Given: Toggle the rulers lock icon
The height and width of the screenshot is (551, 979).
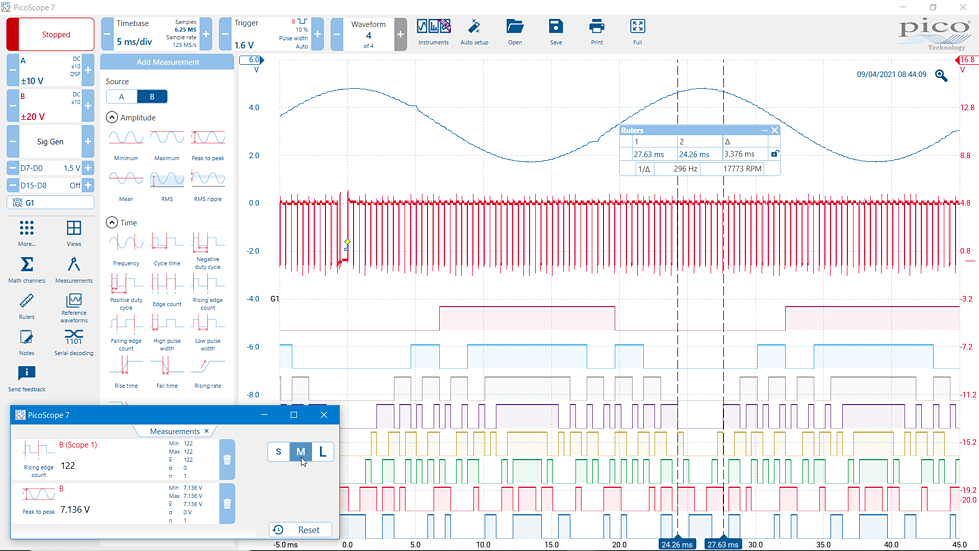Looking at the screenshot, I should pyautogui.click(x=774, y=154).
